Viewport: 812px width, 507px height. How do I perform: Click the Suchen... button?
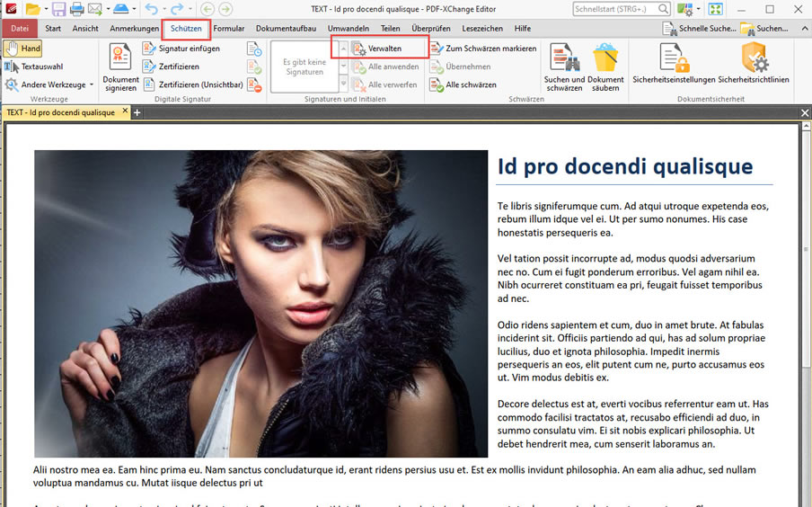[764, 29]
